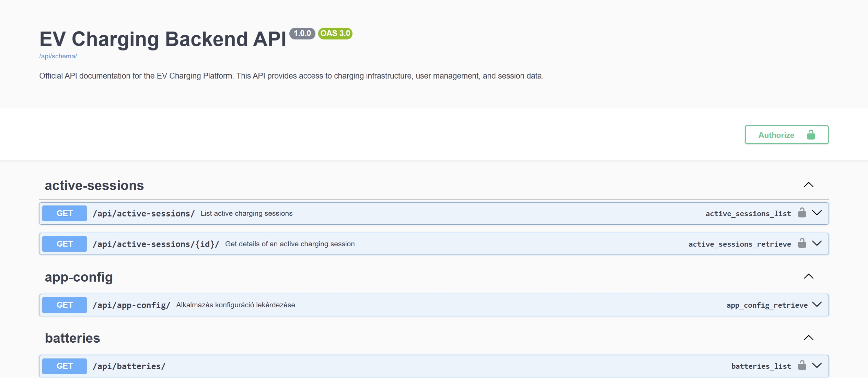Click the OAS 3.0 badge

[335, 33]
